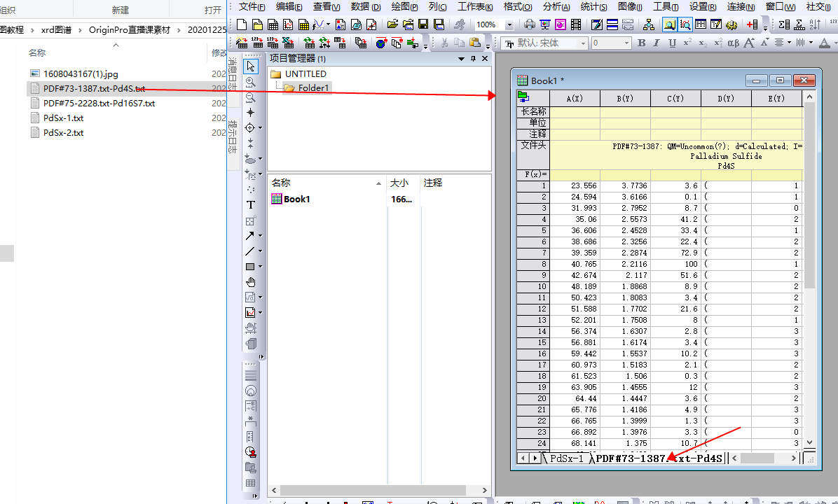
Task: Click the Sort A-Z worksheet icon
Action: point(815,24)
